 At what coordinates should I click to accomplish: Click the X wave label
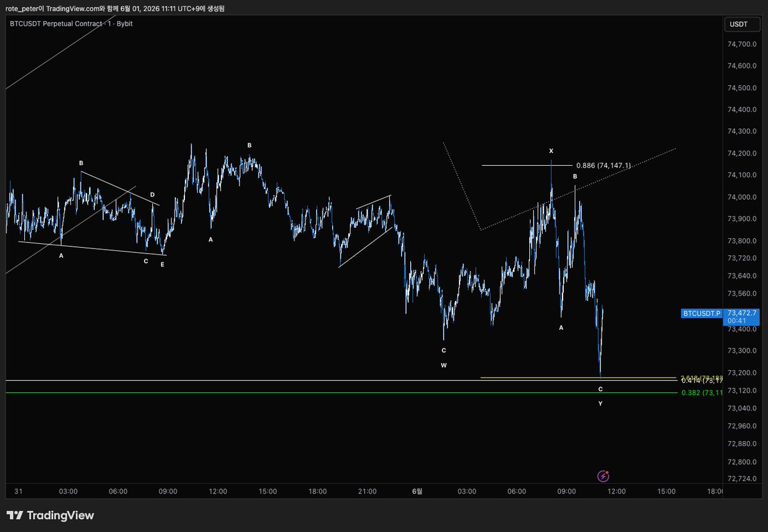(551, 151)
